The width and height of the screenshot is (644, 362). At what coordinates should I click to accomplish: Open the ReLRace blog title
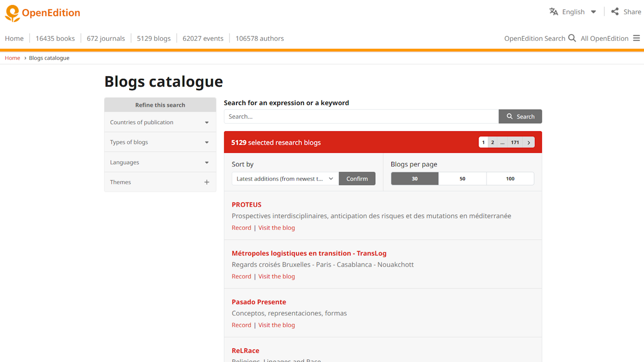246,351
